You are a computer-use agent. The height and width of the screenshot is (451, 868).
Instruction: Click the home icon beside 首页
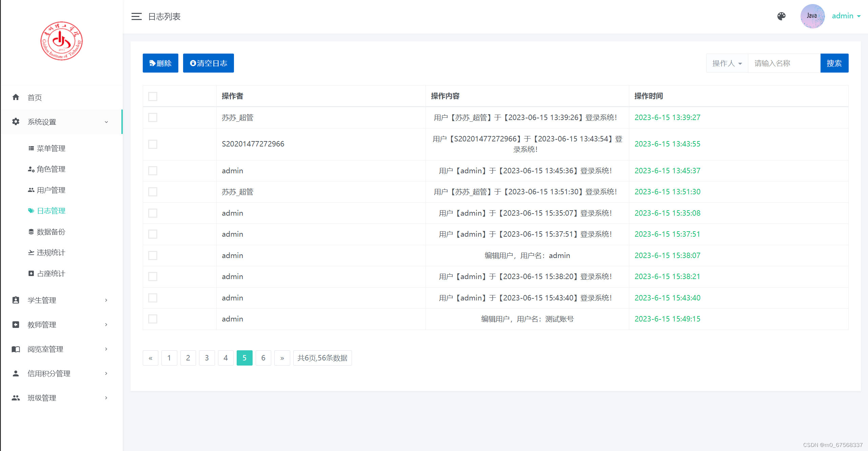pyautogui.click(x=16, y=97)
